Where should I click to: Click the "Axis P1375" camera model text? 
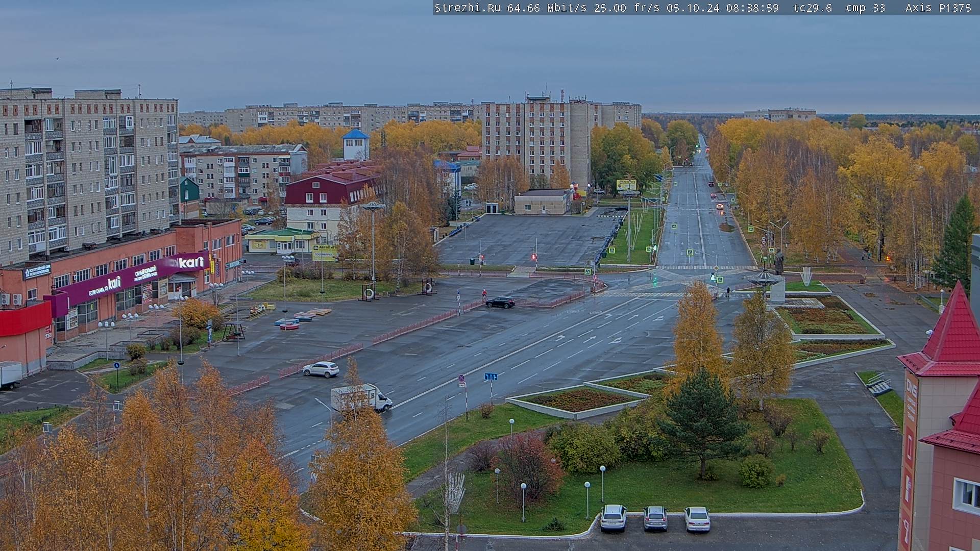938,8
